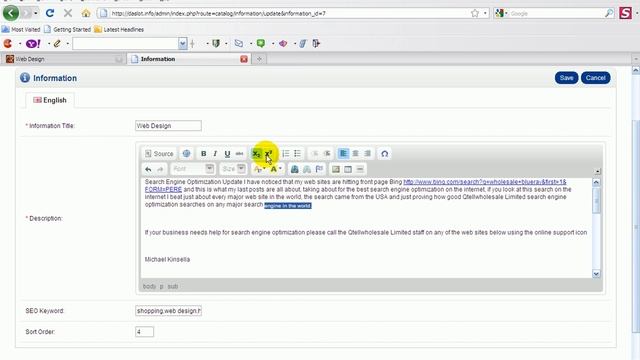Click the decrease indent icon
Screen dimensions: 640x360
pyautogui.click(x=314, y=153)
